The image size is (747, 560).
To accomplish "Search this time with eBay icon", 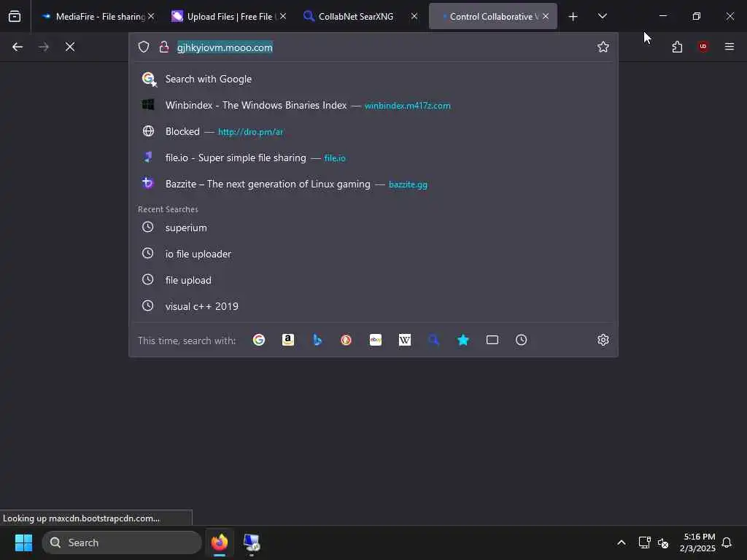I will click(x=376, y=340).
